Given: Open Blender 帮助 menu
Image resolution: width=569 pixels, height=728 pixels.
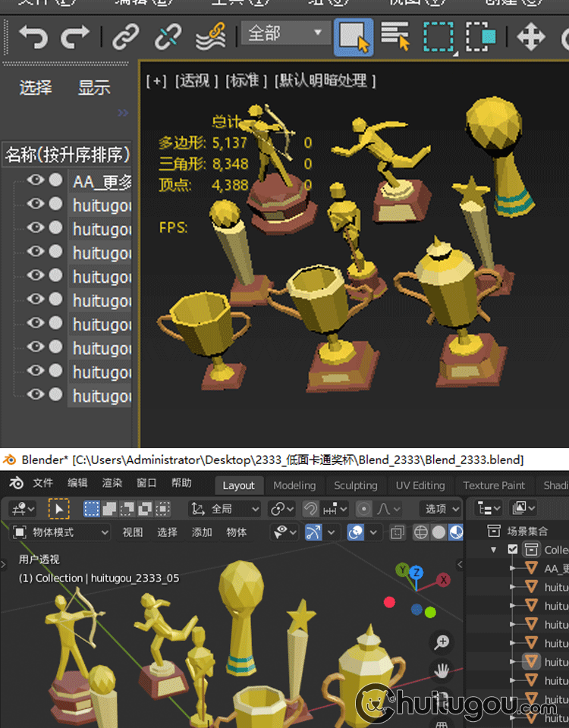Looking at the screenshot, I should (181, 483).
